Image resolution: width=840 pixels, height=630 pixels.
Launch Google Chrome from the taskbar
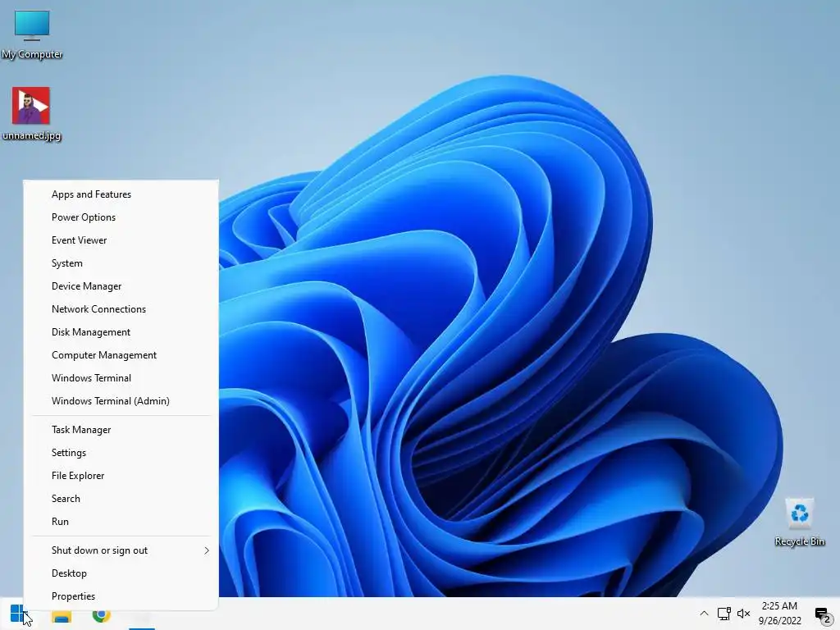coord(101,614)
